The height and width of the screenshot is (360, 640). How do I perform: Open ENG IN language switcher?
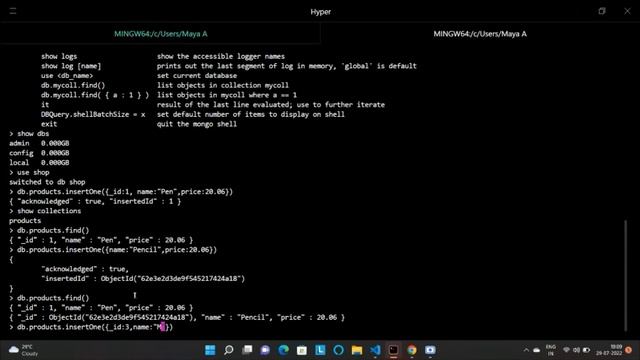(x=551, y=350)
